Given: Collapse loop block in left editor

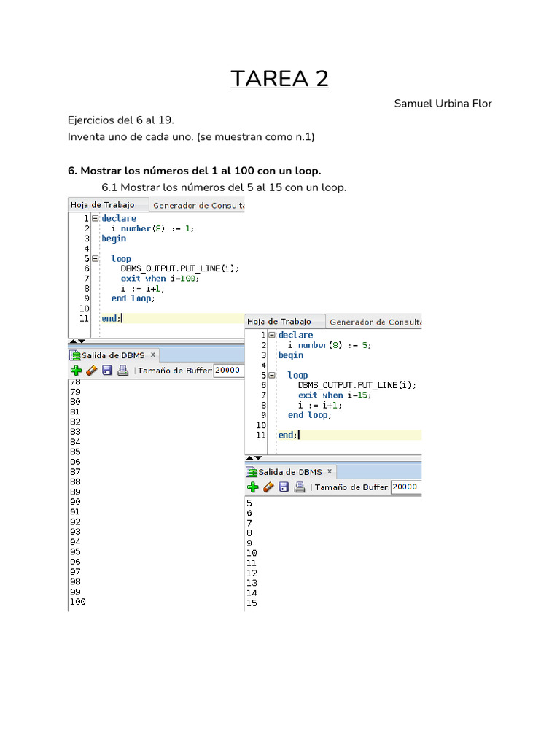Looking at the screenshot, I should click(96, 259).
